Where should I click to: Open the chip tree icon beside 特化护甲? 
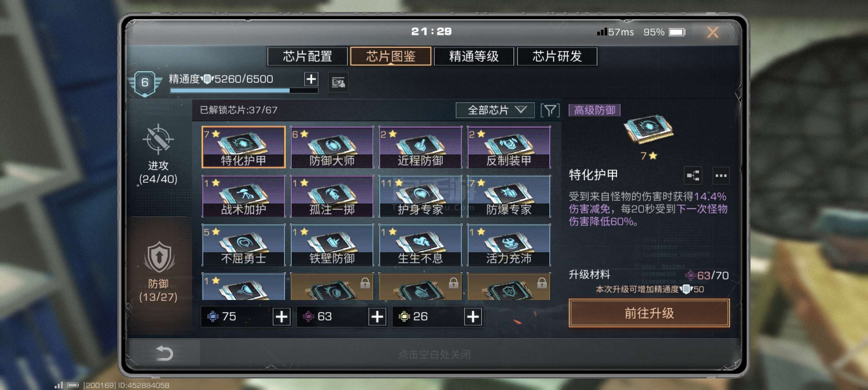point(693,175)
